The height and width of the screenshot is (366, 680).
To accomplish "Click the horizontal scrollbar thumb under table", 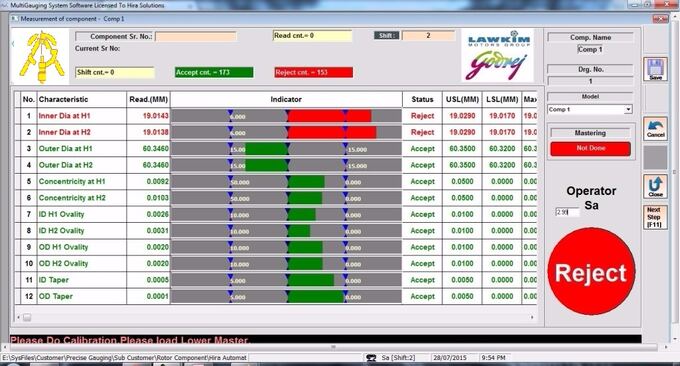I will [x=27, y=317].
